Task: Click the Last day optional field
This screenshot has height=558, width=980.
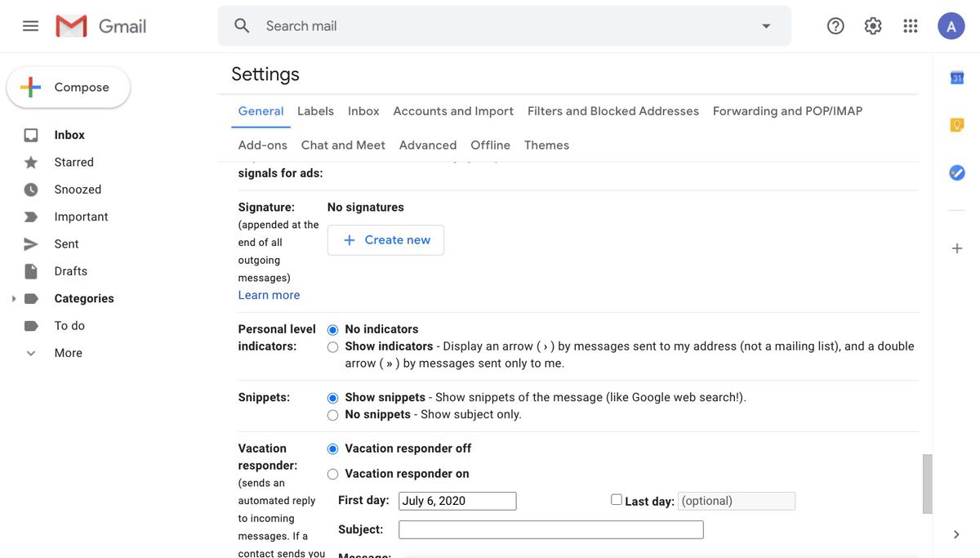Action: (x=736, y=501)
